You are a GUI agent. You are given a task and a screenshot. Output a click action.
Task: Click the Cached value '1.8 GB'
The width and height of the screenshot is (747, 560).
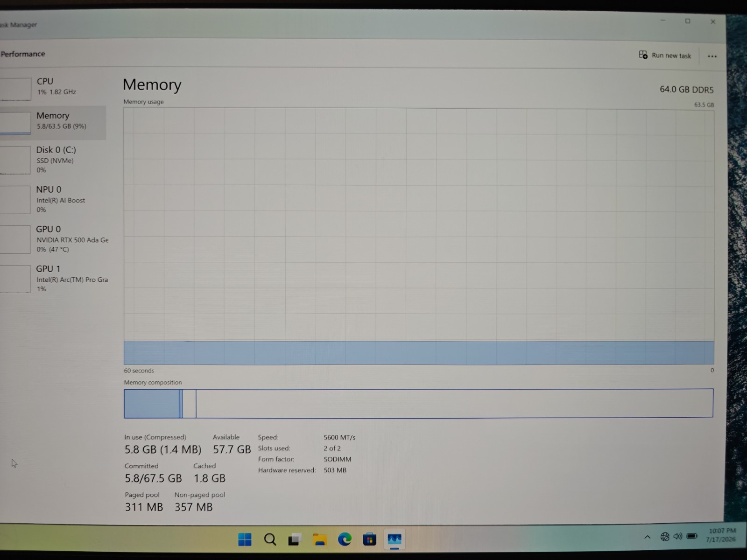pos(210,478)
